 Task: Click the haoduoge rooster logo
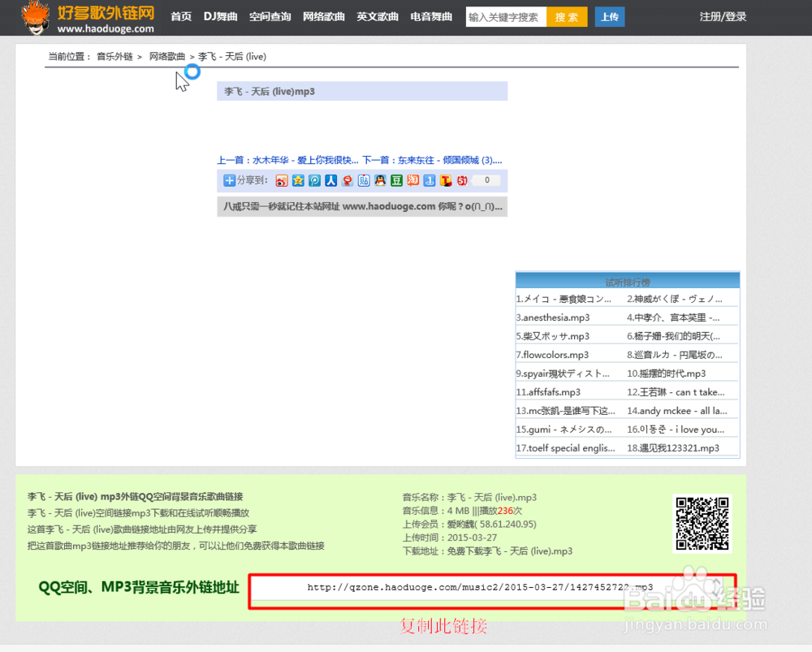click(34, 17)
